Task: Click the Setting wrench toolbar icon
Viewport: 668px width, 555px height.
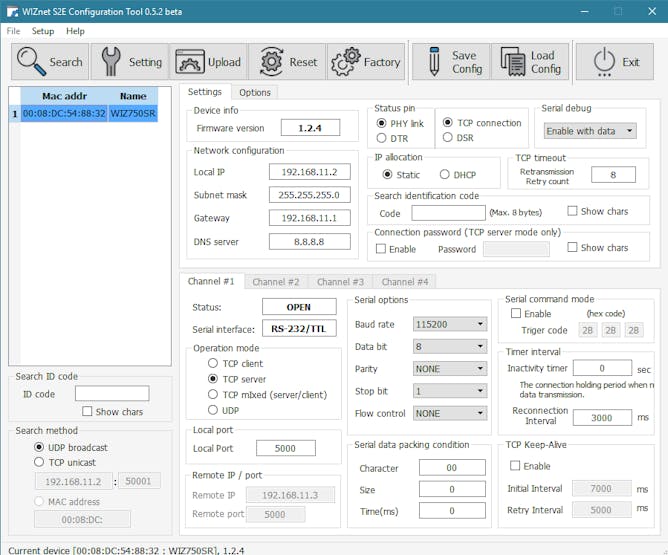Action: pyautogui.click(x=111, y=62)
